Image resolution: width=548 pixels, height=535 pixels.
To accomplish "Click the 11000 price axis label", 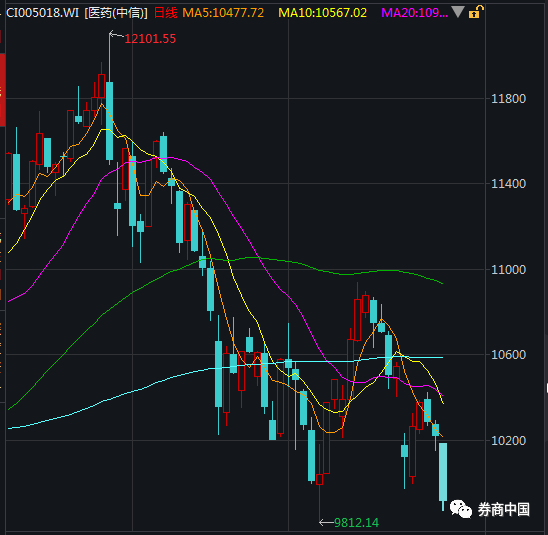I will coord(508,269).
